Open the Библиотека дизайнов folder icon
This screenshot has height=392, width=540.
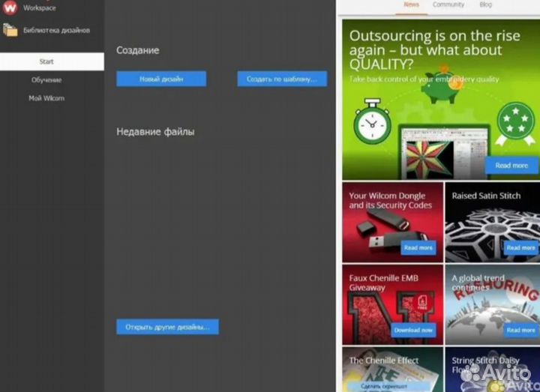[10, 30]
